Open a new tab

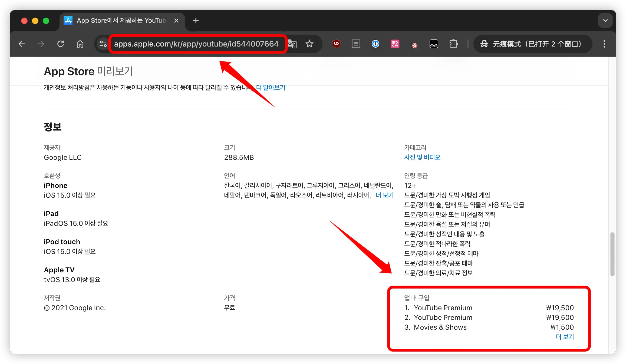[x=196, y=21]
